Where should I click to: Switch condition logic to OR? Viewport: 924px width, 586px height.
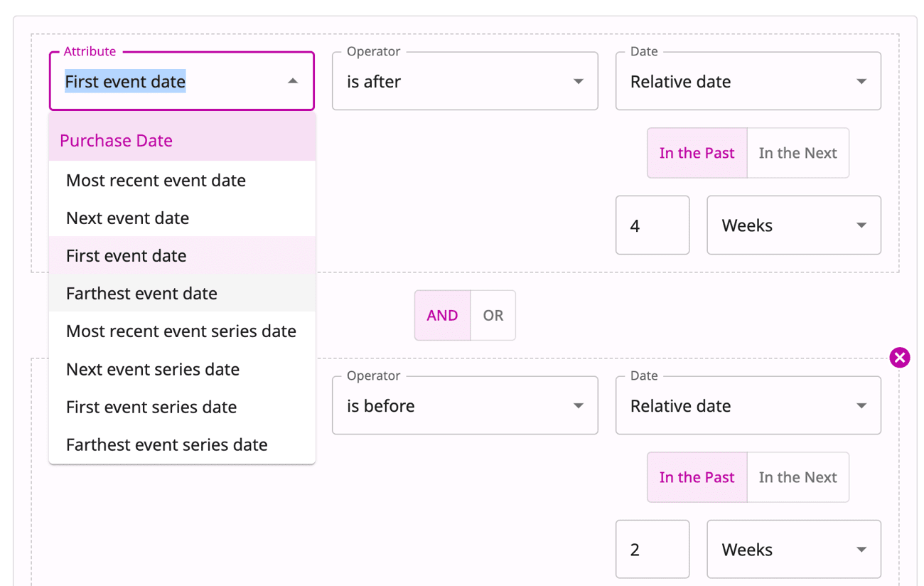(x=493, y=316)
